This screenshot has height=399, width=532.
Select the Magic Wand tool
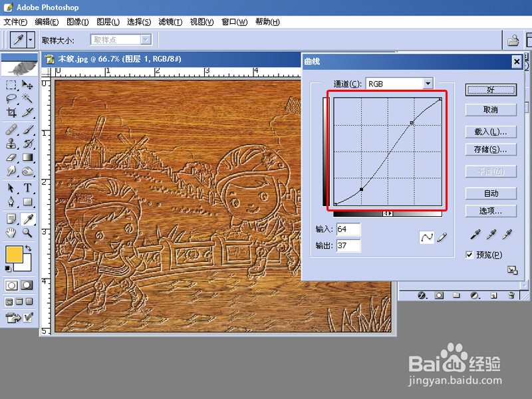click(27, 98)
